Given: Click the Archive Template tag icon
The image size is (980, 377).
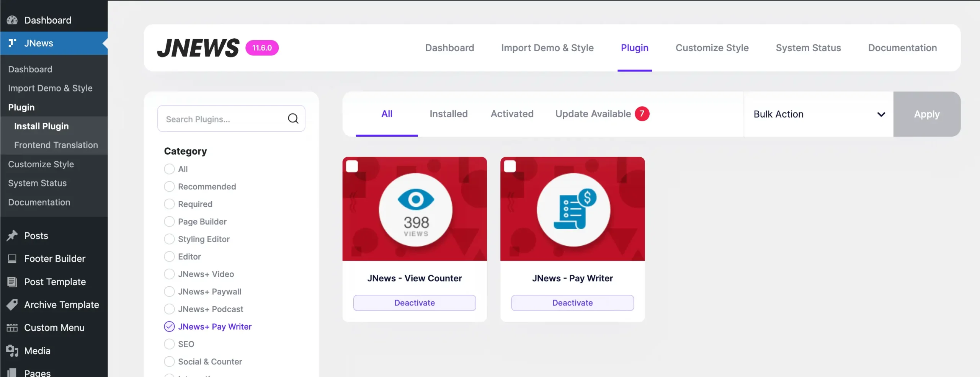Looking at the screenshot, I should (x=12, y=305).
